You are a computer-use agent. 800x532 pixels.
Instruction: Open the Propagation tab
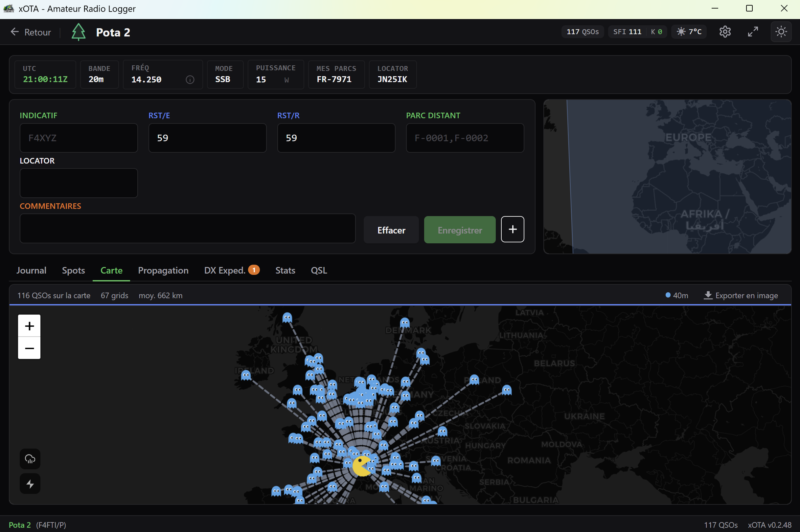click(163, 270)
